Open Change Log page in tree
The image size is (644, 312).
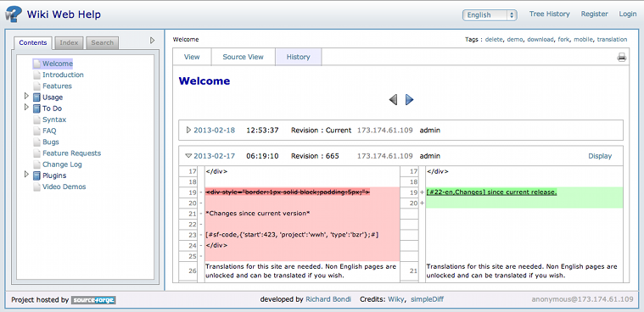(62, 164)
